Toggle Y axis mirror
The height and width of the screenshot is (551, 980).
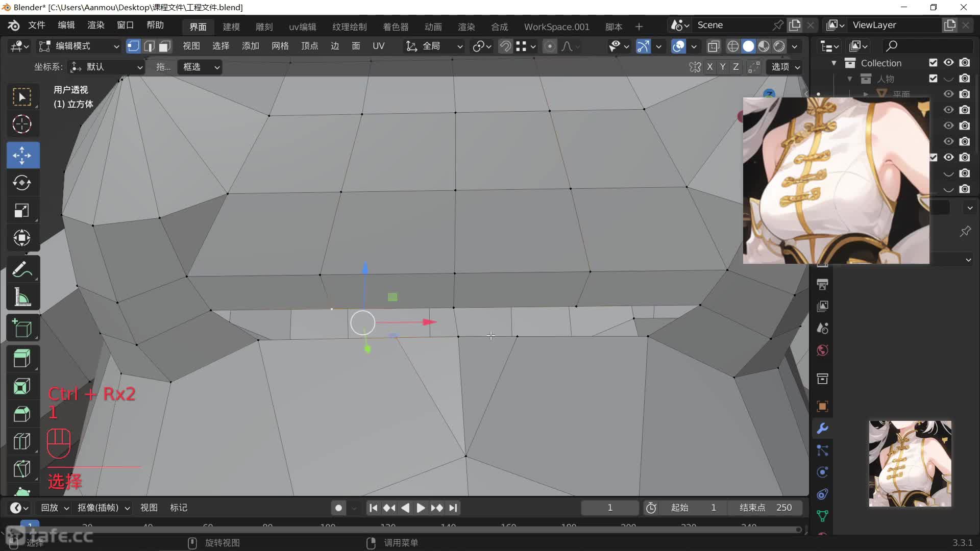click(x=723, y=67)
